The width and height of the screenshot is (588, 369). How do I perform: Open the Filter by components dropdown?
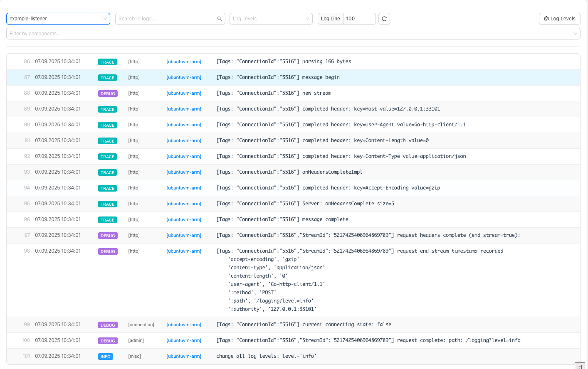coord(293,33)
